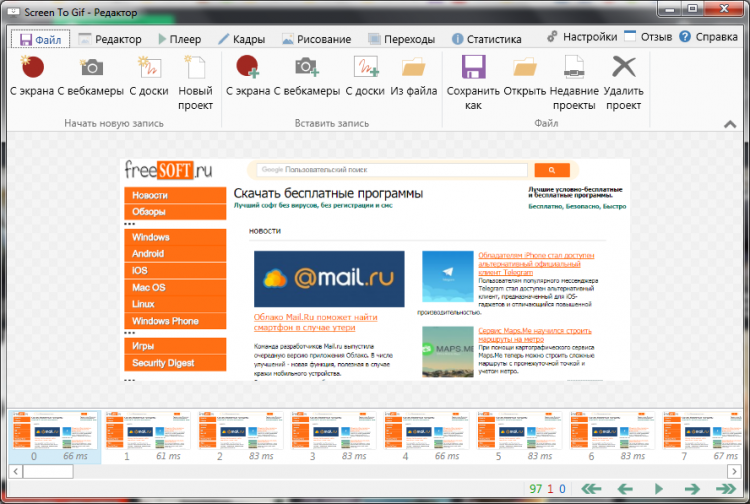Jump to the last frame
The width and height of the screenshot is (750, 504).
(726, 489)
